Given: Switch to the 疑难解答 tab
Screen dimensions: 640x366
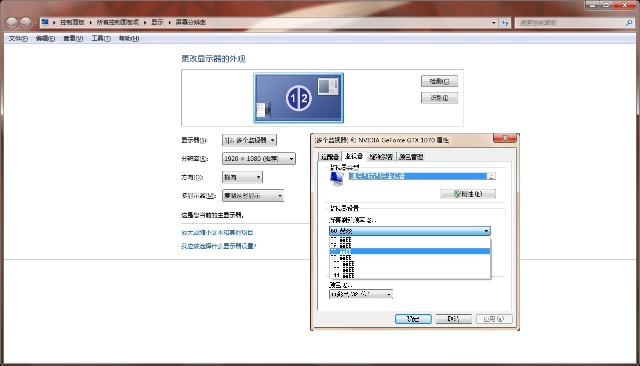Looking at the screenshot, I should (381, 157).
